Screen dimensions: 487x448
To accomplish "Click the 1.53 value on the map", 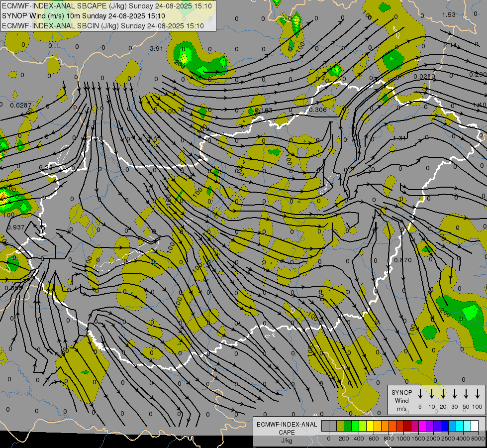I will (449, 14).
